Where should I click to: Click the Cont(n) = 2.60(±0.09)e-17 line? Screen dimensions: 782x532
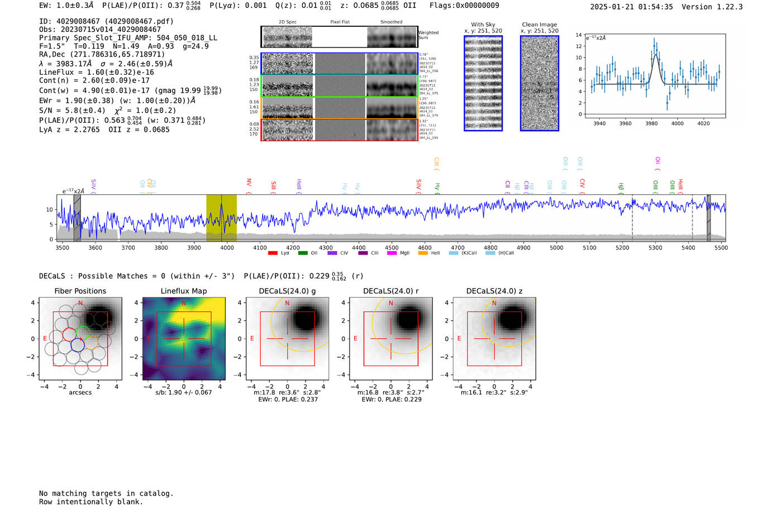click(x=94, y=80)
